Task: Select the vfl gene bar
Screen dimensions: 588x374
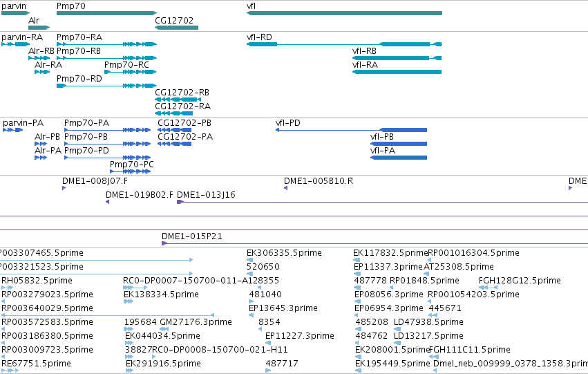Action: 344,13
